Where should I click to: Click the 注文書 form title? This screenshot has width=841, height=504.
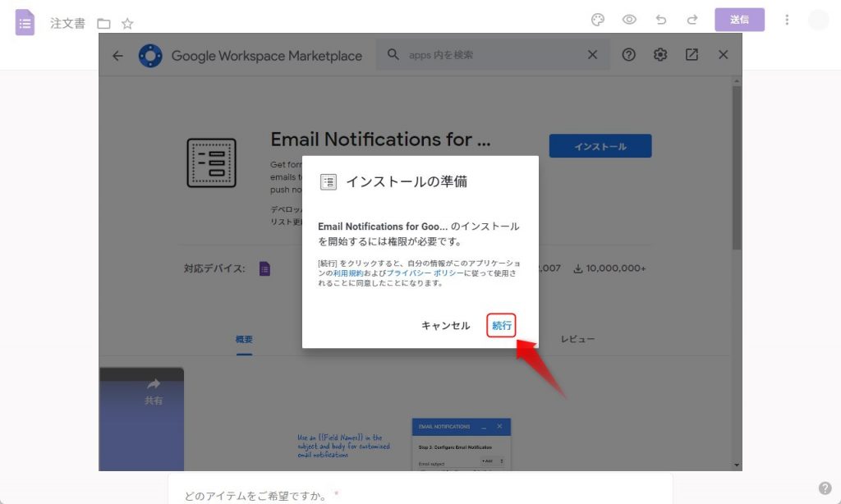67,23
